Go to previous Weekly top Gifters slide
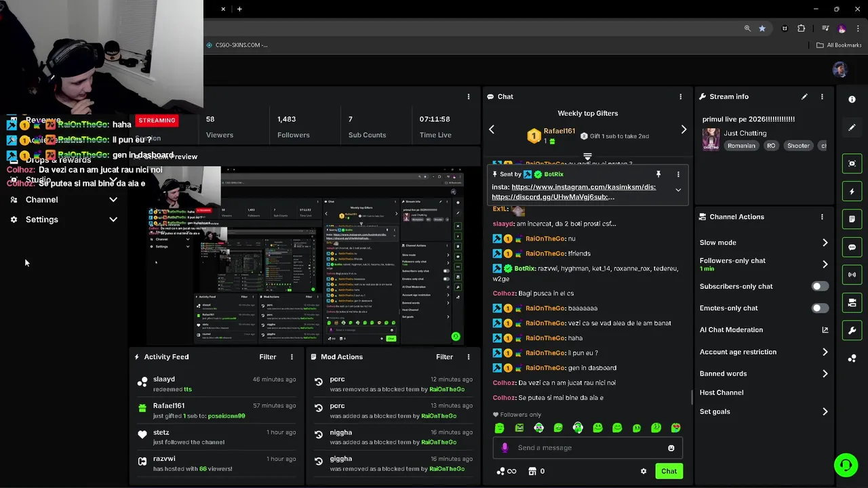 (x=492, y=129)
